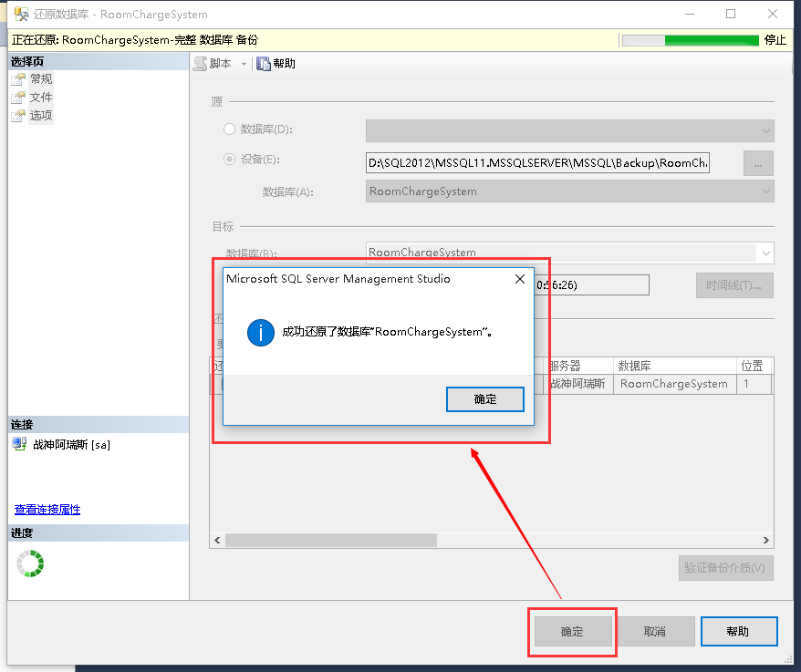Screen dimensions: 801x672
Task: Expand the 数据库(A) RoomChargeSystem combo box
Action: (x=765, y=191)
